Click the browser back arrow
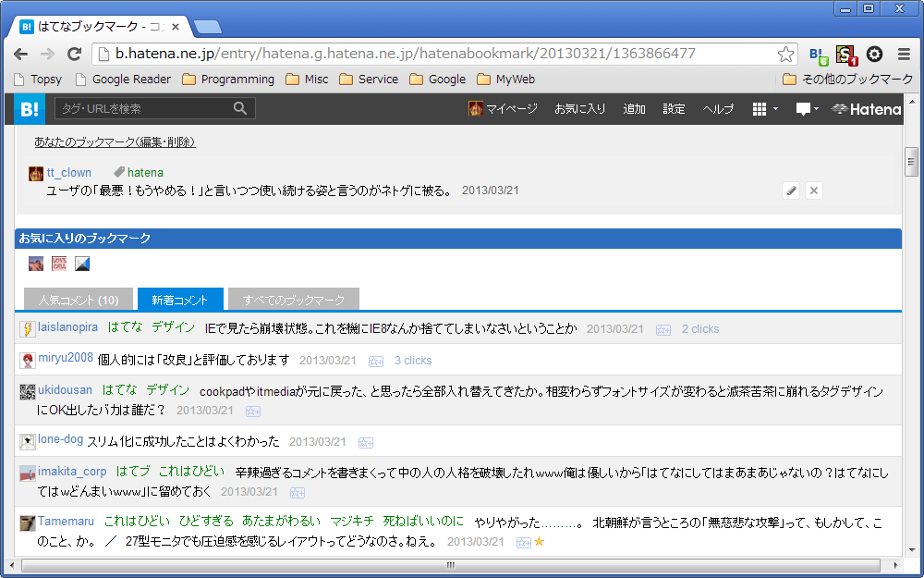The height and width of the screenshot is (578, 924). point(20,55)
